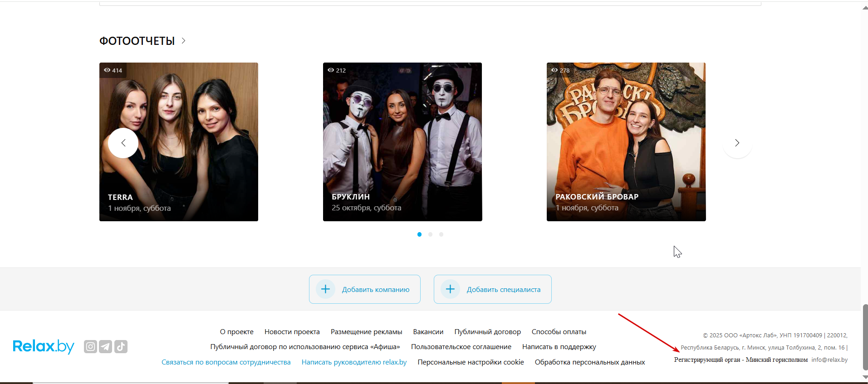Click the '25 октября, суббота' date text
Viewport: 868px width, 384px height.
367,208
